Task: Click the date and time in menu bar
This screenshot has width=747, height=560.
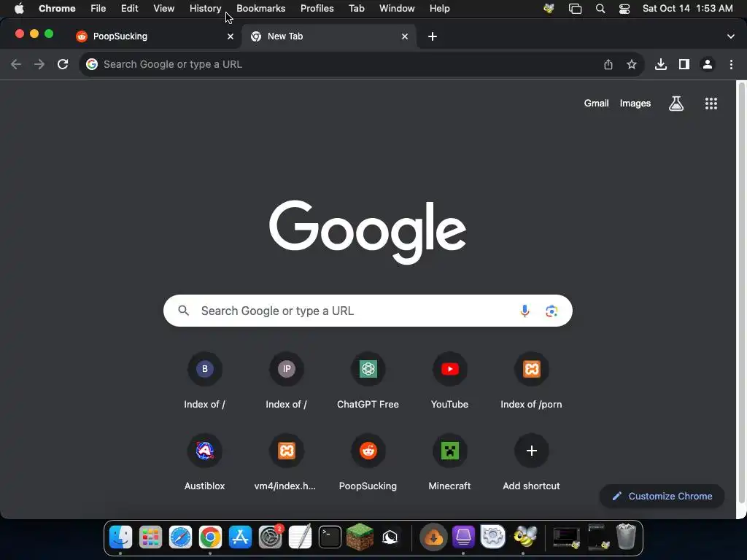Action: pos(687,9)
